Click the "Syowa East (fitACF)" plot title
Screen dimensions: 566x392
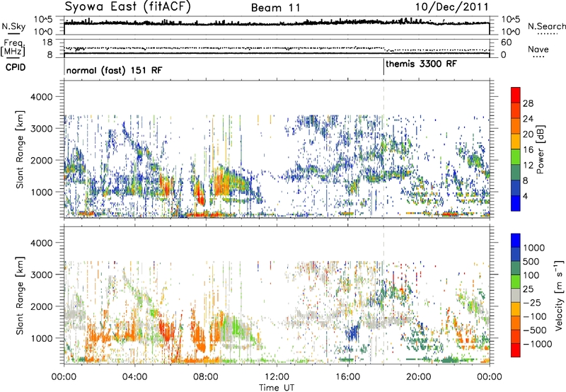point(128,6)
